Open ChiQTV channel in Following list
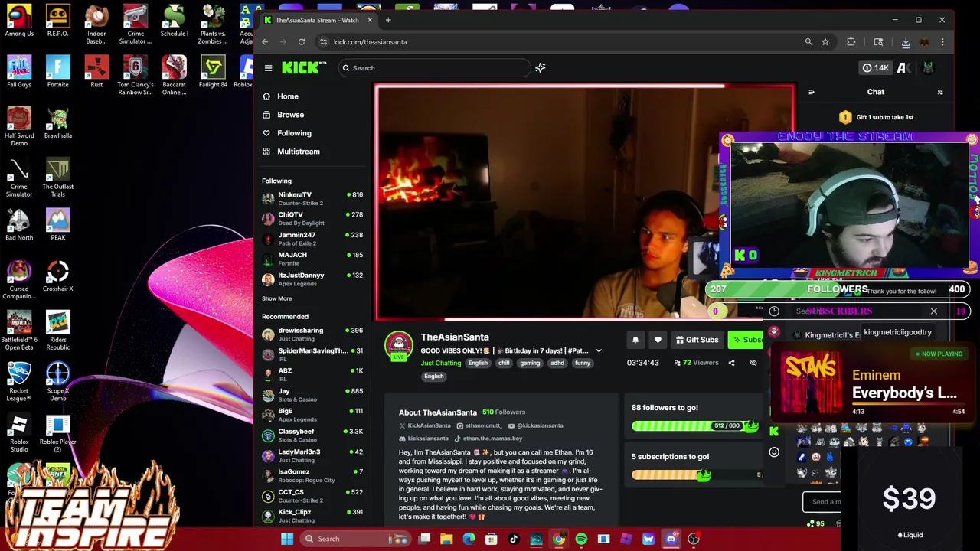This screenshot has height=551, width=980. [312, 219]
